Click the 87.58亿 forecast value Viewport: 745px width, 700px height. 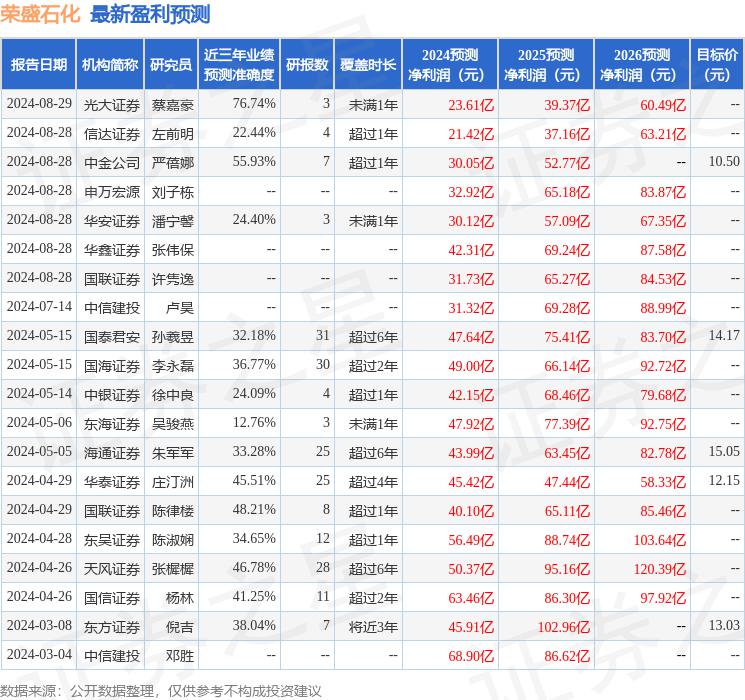(x=663, y=250)
